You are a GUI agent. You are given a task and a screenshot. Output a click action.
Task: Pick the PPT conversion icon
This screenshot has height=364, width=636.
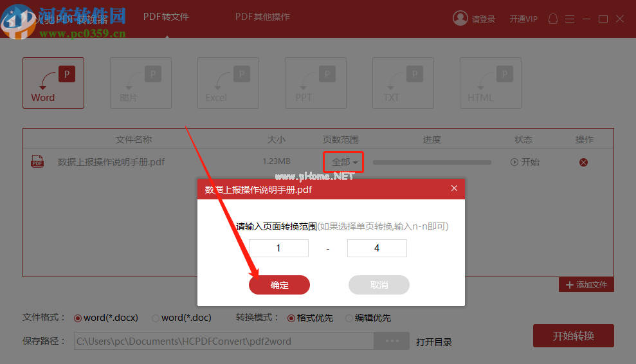pyautogui.click(x=315, y=83)
